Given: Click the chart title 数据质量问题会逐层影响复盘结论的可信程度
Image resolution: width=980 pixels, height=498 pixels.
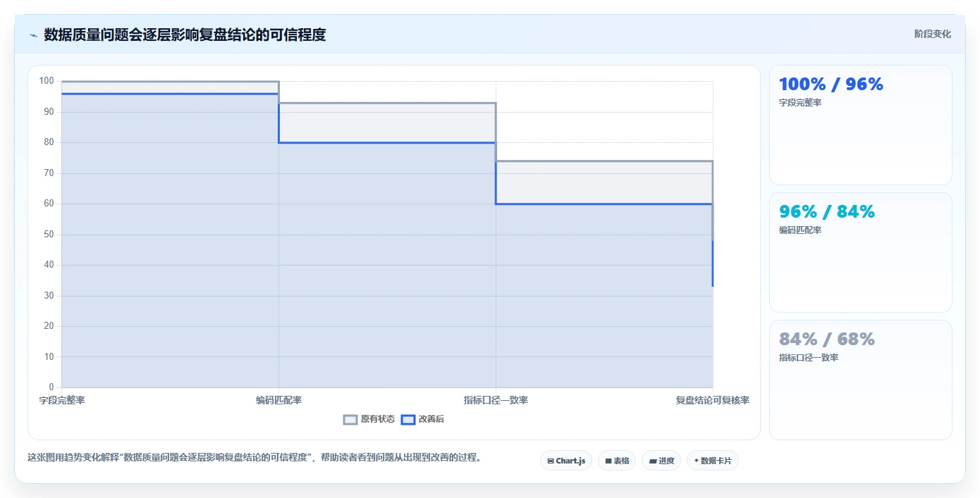Looking at the screenshot, I should (x=185, y=35).
